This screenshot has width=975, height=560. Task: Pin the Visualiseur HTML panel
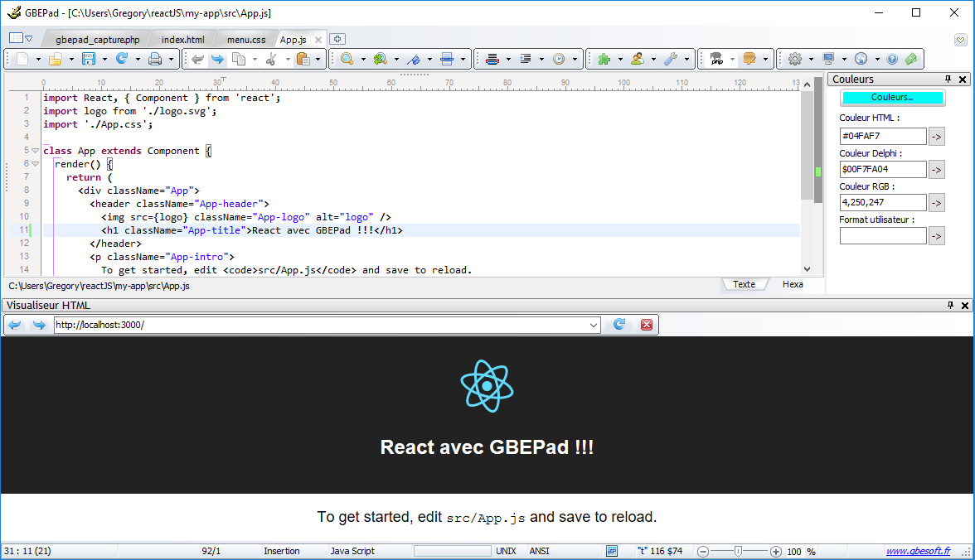(950, 305)
